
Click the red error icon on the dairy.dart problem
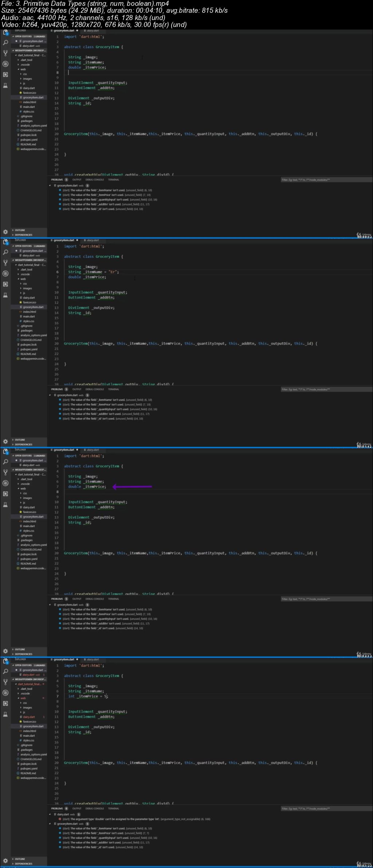click(60, 819)
